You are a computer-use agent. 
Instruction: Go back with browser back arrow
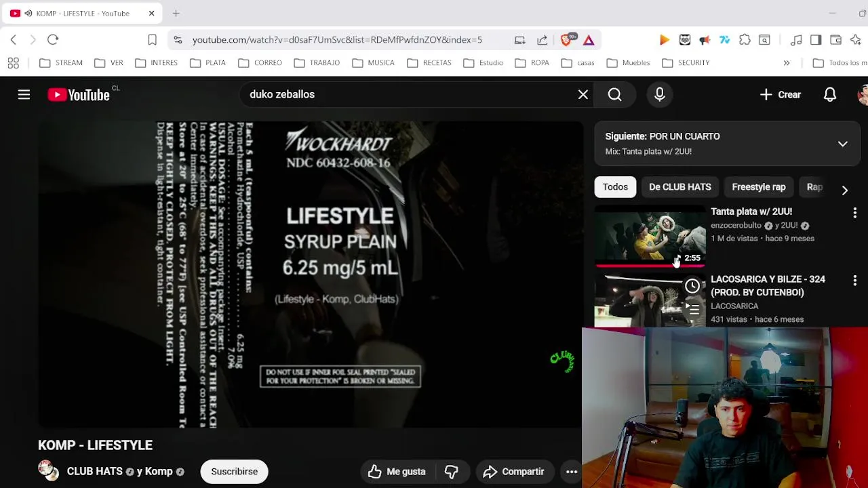(x=14, y=40)
